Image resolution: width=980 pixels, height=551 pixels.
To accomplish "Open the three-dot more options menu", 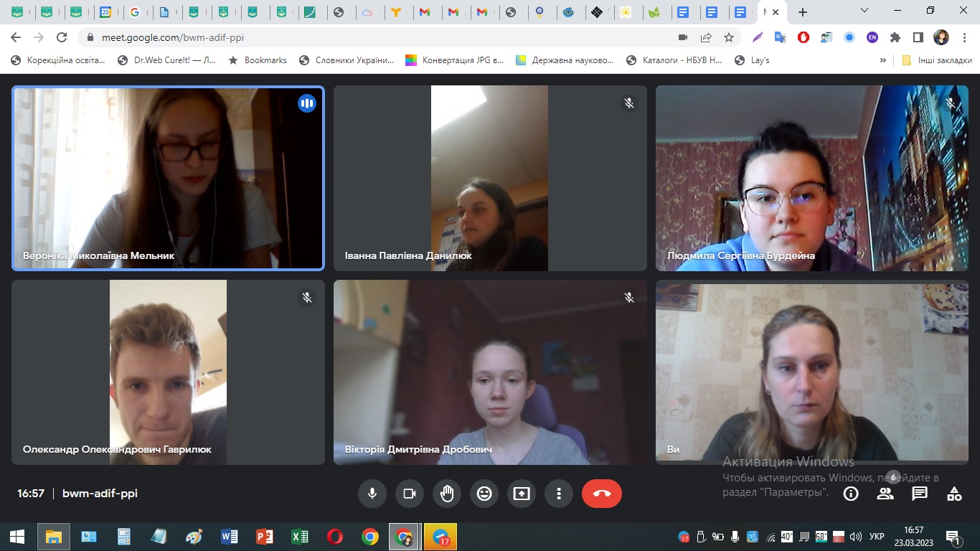I will [x=559, y=494].
